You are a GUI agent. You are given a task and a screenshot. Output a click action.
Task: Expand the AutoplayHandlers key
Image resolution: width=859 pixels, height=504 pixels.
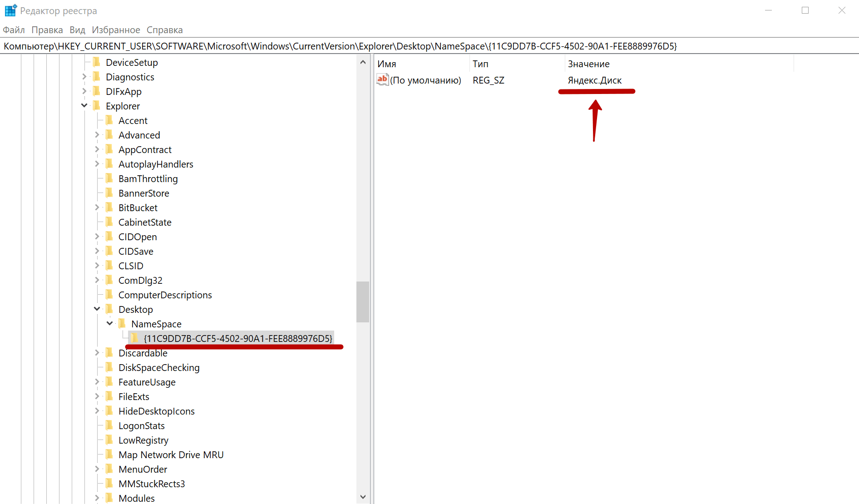click(x=97, y=164)
